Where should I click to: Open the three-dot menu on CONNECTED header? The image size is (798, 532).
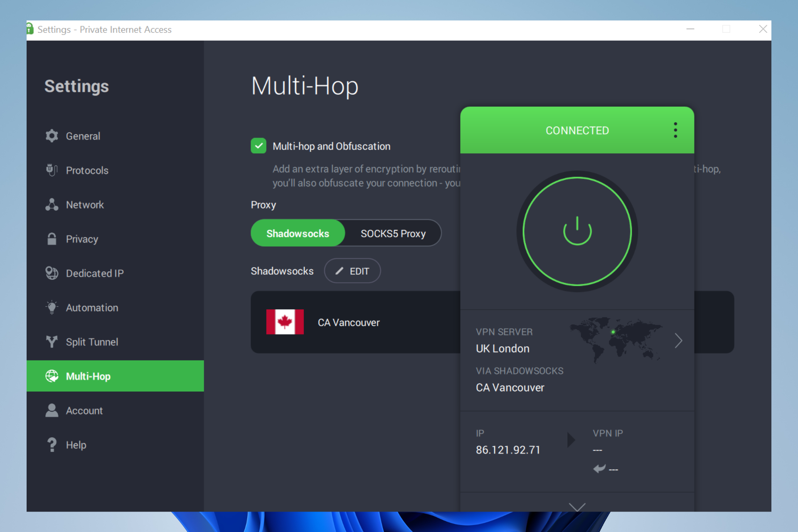point(675,130)
